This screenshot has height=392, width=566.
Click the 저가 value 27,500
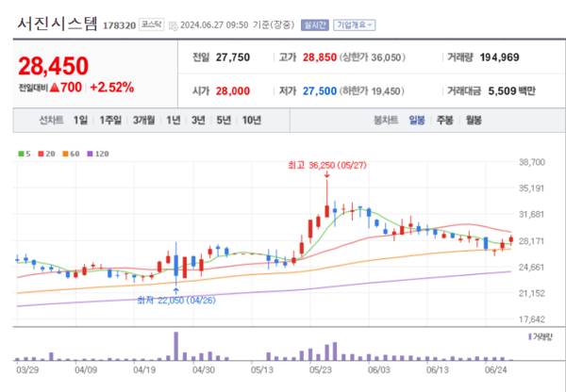click(320, 90)
